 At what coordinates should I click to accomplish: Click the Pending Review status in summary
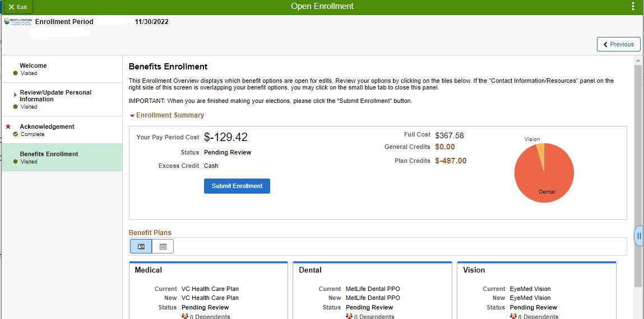(228, 153)
